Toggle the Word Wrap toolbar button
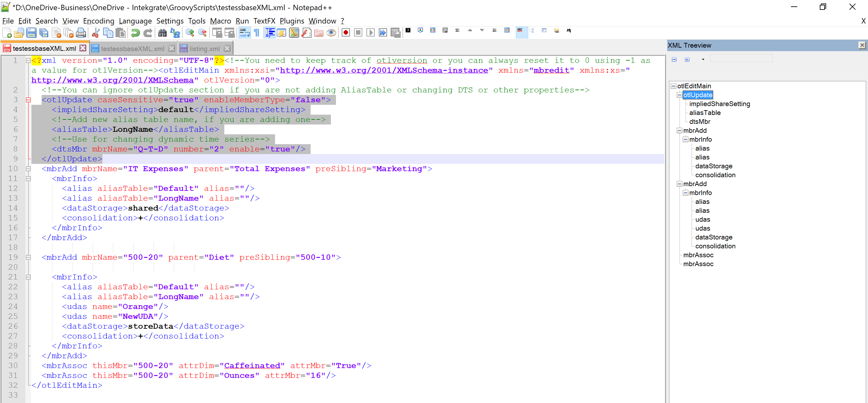This screenshot has height=403, width=868. tap(244, 33)
